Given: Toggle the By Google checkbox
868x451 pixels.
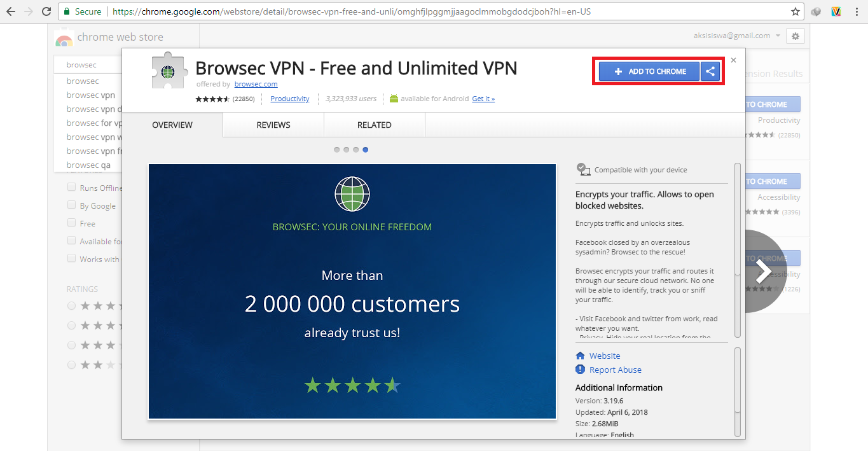Looking at the screenshot, I should pos(72,205).
